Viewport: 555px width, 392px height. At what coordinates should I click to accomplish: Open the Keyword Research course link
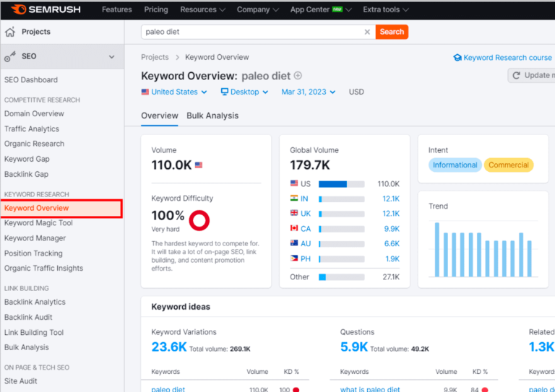[x=503, y=58]
